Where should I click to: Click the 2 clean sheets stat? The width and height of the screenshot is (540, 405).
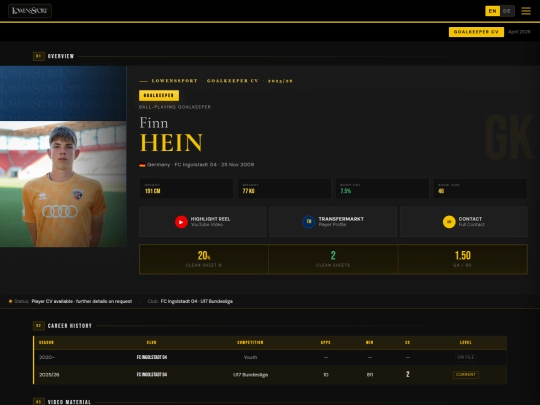[x=333, y=259]
